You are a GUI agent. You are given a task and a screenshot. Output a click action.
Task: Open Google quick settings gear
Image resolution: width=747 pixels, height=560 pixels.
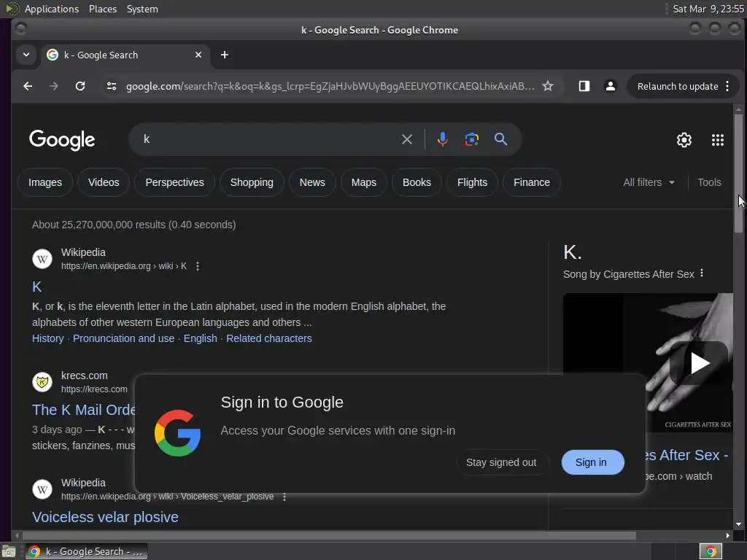coord(684,140)
